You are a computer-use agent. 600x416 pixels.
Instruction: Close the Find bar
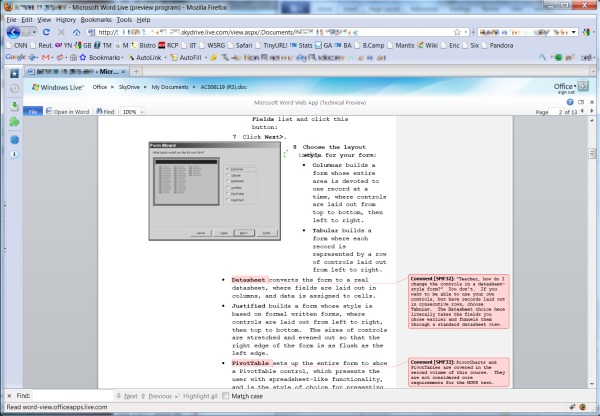point(9,396)
